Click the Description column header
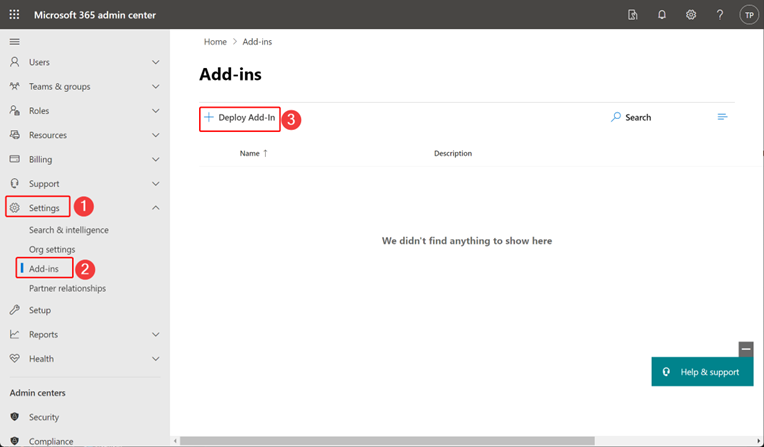764x447 pixels. 453,153
